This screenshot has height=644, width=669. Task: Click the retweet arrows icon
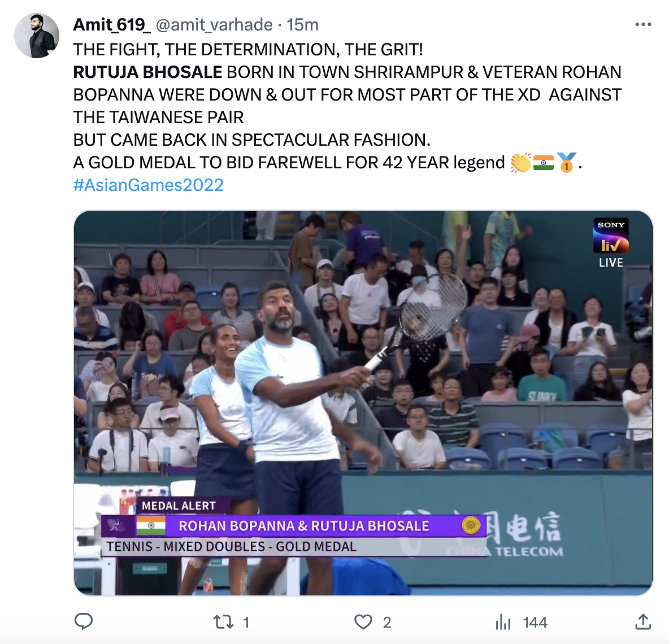pyautogui.click(x=224, y=622)
